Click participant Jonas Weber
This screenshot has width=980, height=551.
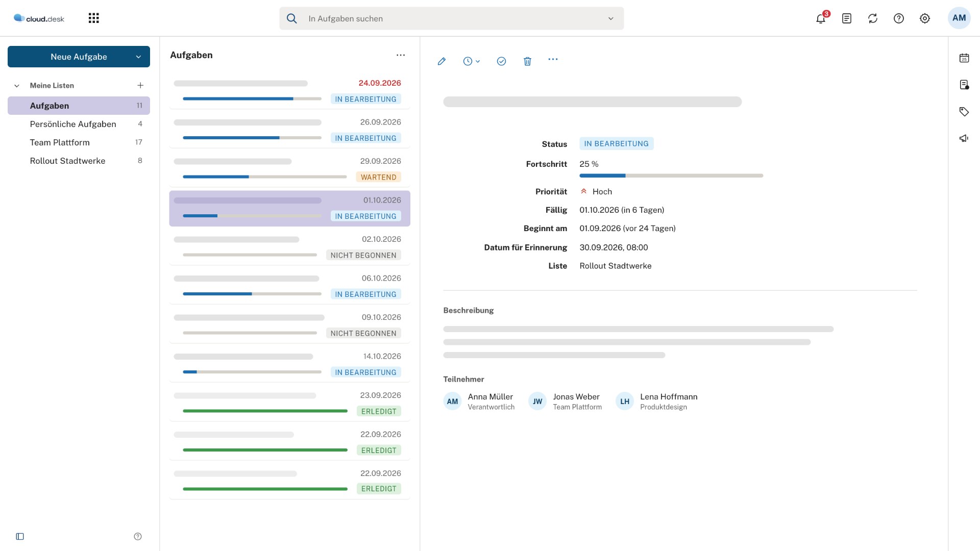coord(565,402)
